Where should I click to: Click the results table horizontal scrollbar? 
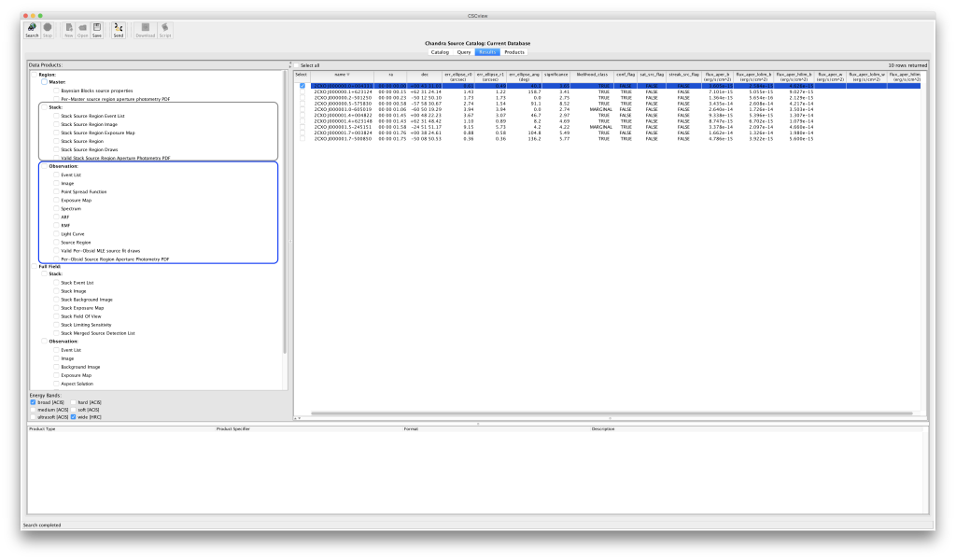point(612,413)
